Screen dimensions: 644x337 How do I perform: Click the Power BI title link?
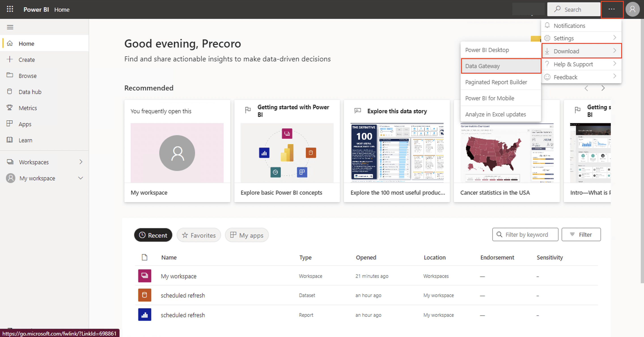[x=36, y=9]
